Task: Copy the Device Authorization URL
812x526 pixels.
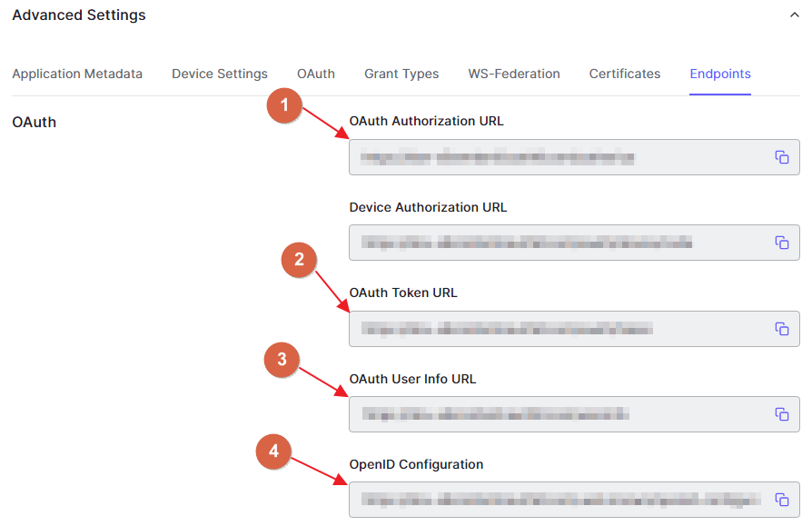Action: tap(781, 243)
